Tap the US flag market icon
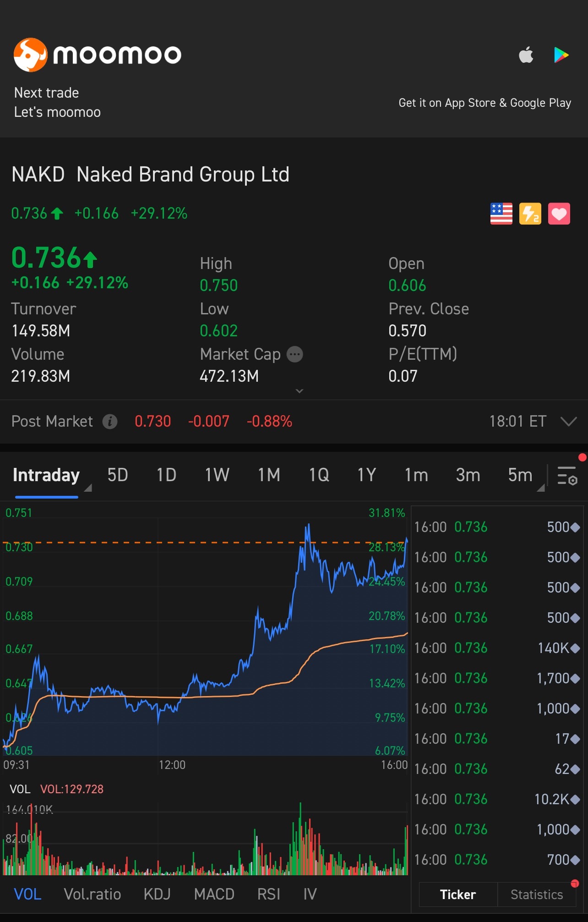The width and height of the screenshot is (588, 922). 501,214
